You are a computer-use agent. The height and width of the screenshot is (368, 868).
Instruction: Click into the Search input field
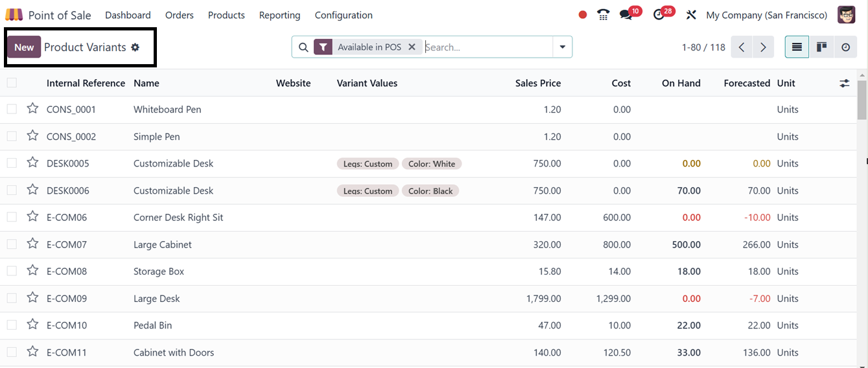click(486, 47)
